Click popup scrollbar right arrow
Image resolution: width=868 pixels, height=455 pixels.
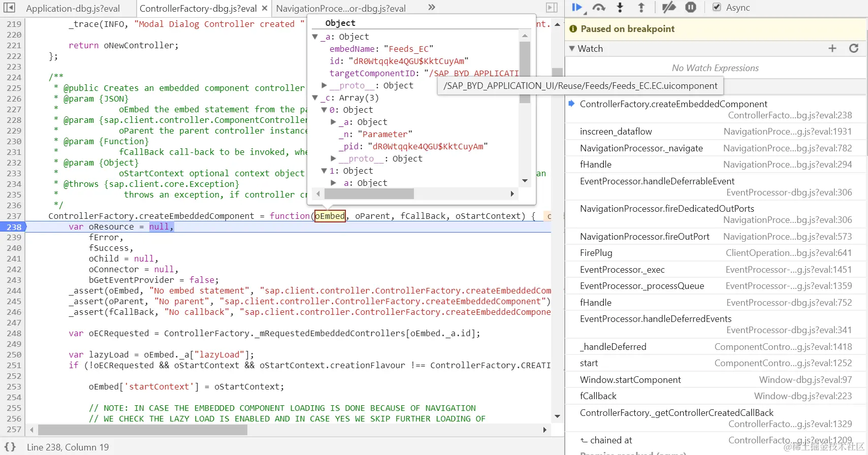512,194
